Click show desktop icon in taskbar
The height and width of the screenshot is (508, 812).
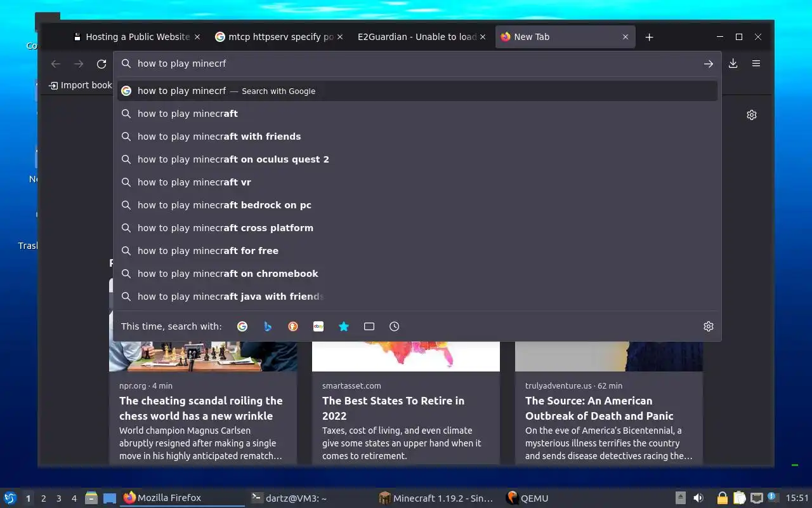110,498
